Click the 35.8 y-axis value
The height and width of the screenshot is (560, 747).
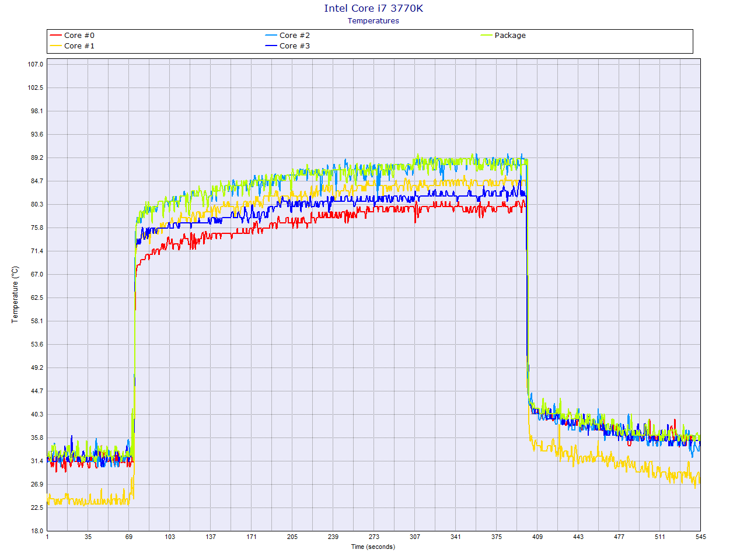pyautogui.click(x=37, y=437)
